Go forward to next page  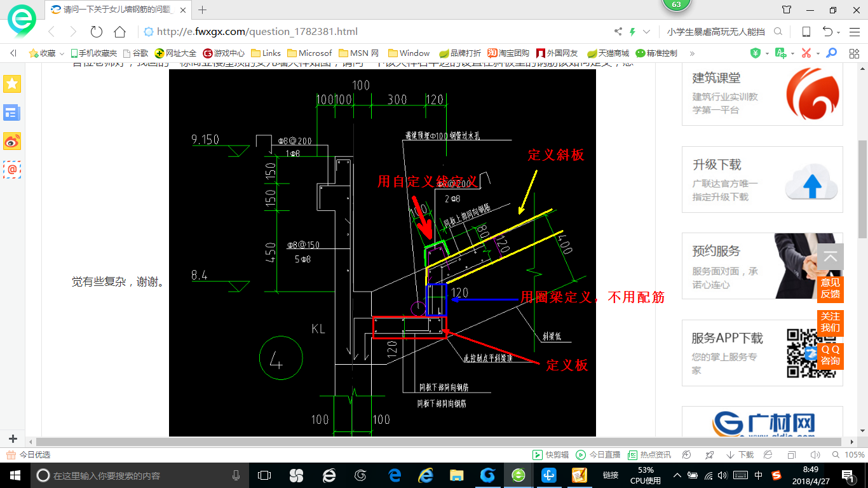click(x=73, y=32)
